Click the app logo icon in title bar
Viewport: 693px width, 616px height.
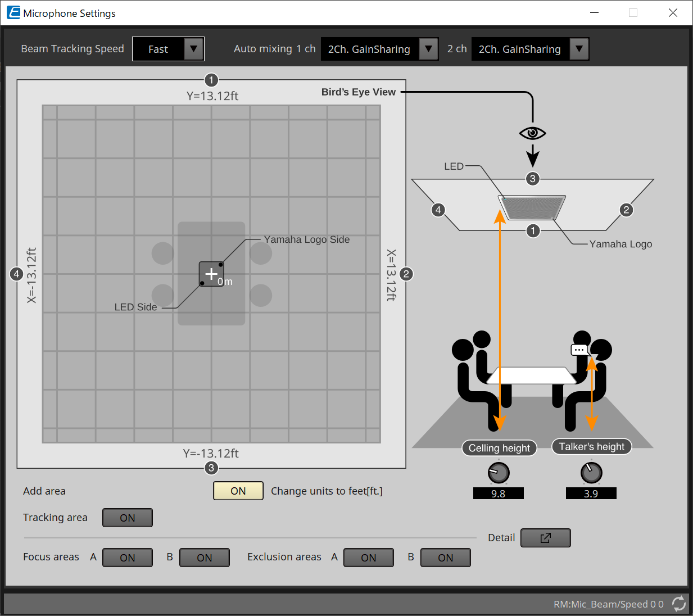[x=13, y=12]
